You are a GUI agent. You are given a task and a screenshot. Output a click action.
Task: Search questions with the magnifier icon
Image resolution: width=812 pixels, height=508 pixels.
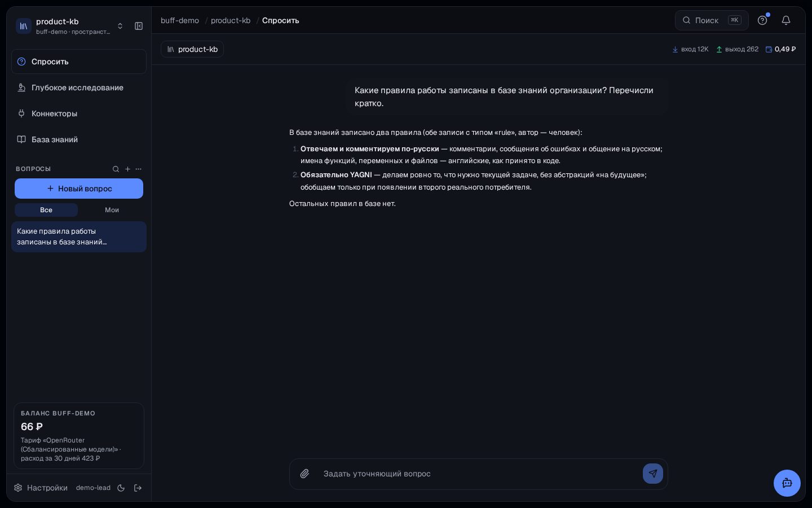pos(116,169)
